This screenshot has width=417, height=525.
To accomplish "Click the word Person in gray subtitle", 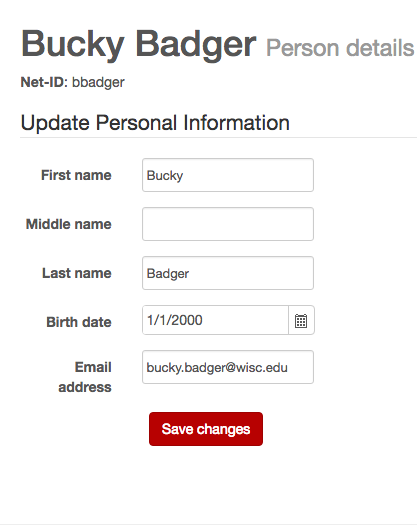I will coord(302,48).
